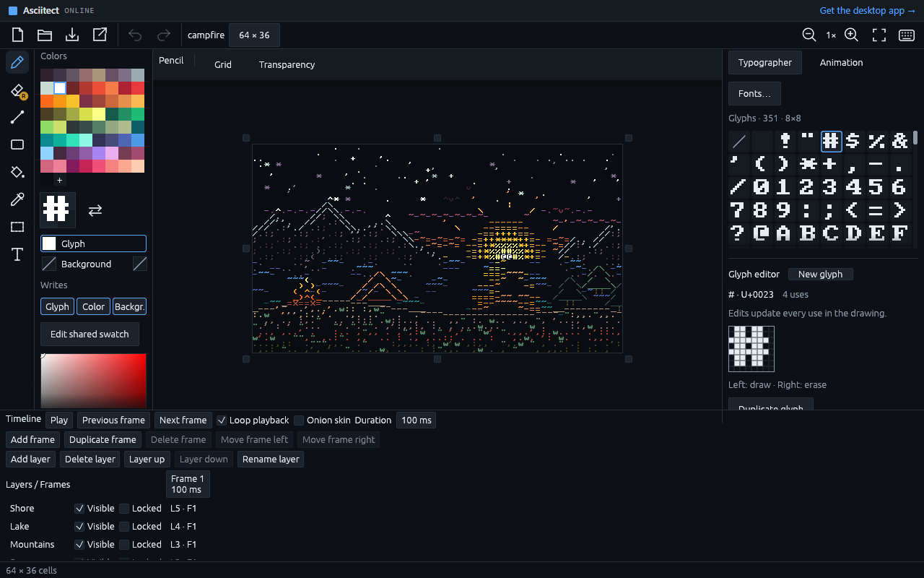Click Add frame
Screen dimensions: 924x578
33,439
